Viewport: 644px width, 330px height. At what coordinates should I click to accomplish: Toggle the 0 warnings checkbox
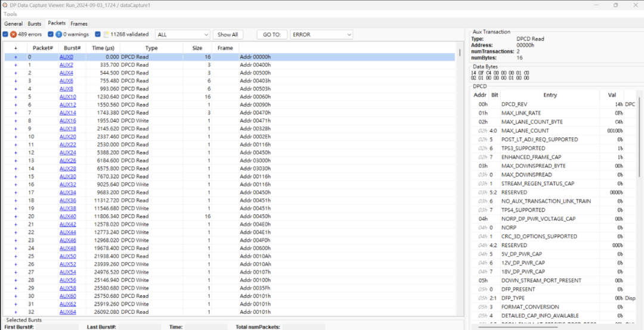[x=51, y=35]
